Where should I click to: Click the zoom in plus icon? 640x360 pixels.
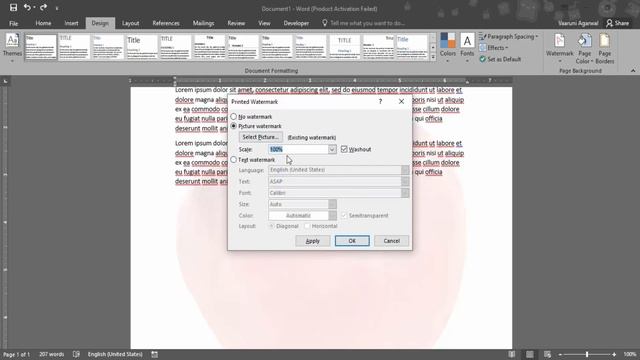click(614, 354)
